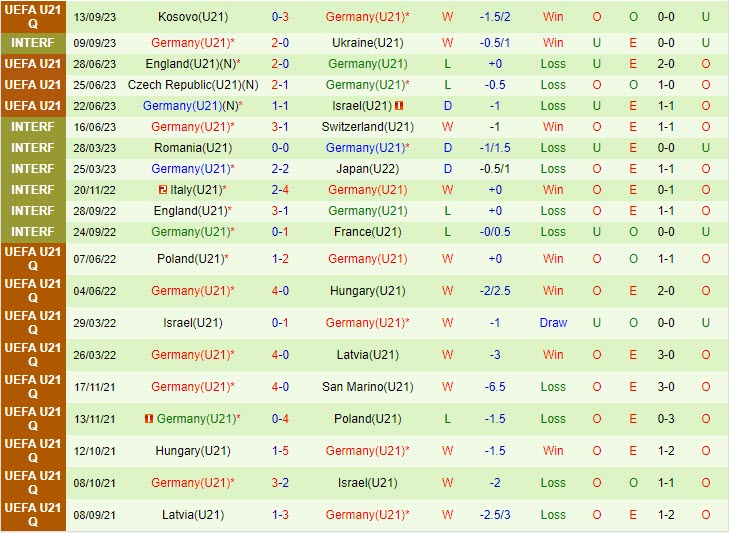The width and height of the screenshot is (729, 533).
Task: Click the 0-4 score of Poland match
Action: click(x=280, y=419)
